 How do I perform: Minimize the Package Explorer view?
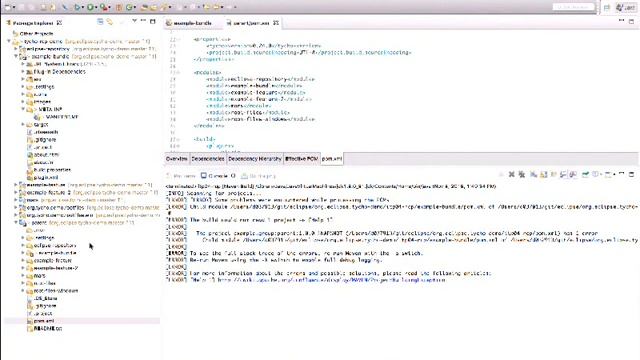tap(143, 21)
